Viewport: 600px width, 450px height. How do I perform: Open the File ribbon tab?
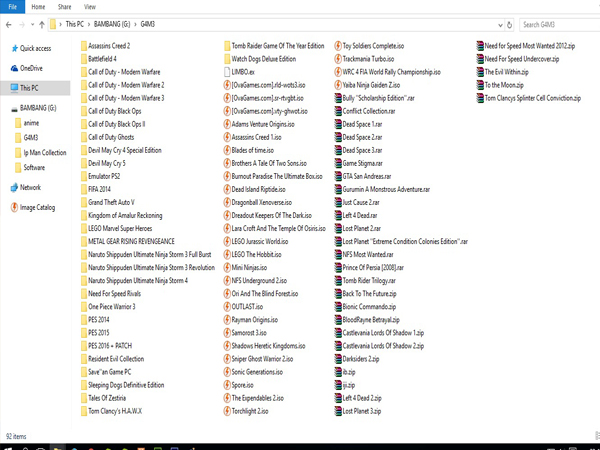(x=12, y=7)
